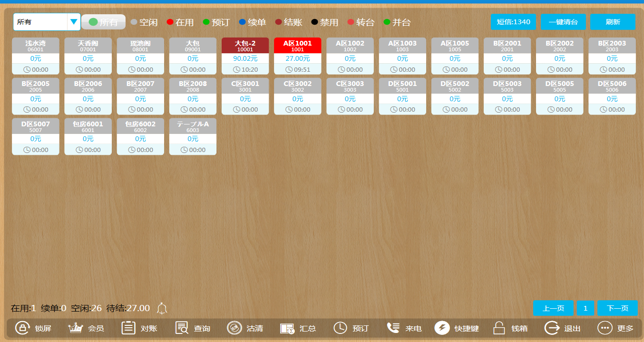Click the 一键清台 clear tables button
The height and width of the screenshot is (342, 644).
(x=563, y=22)
